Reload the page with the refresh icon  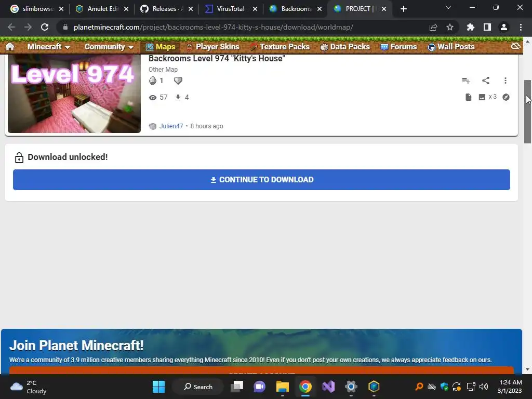pyautogui.click(x=45, y=27)
